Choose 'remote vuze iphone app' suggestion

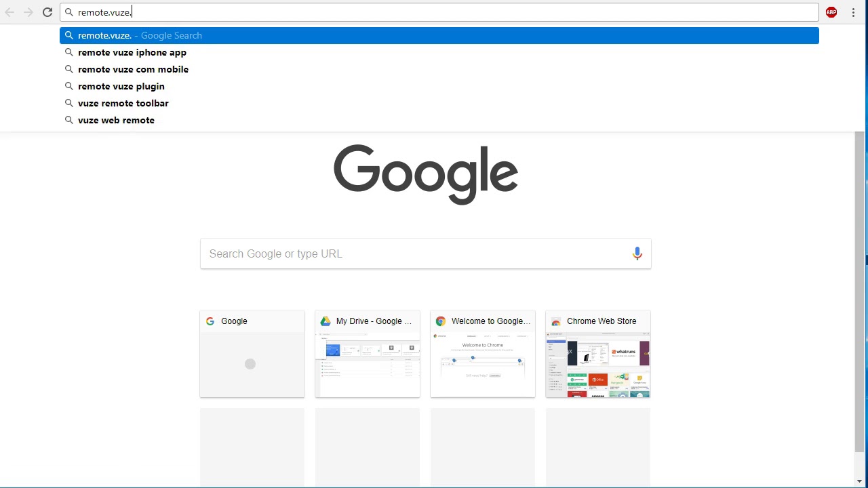point(439,52)
